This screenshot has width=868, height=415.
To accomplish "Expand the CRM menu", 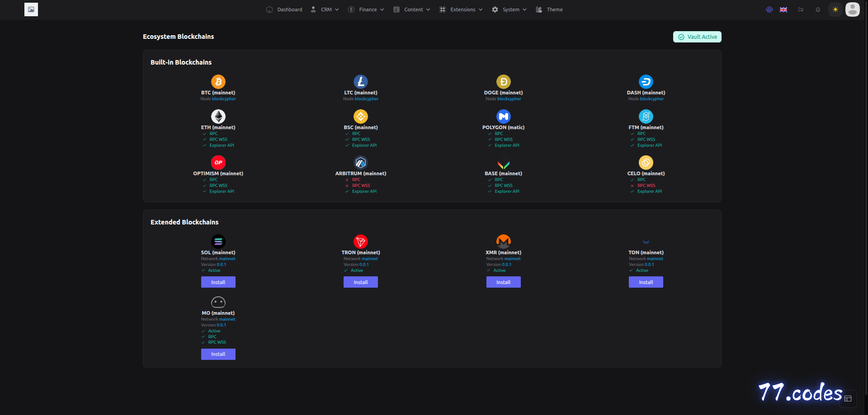I will tap(325, 9).
